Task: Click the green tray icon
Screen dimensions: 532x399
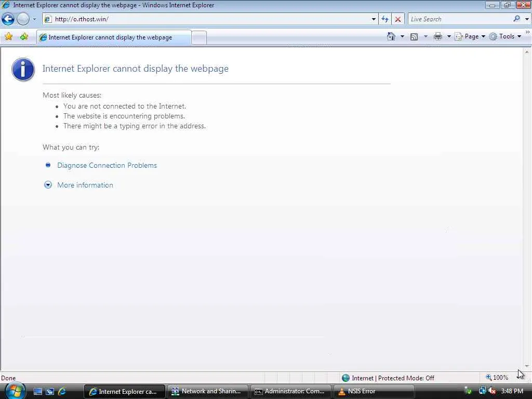Action: point(469,391)
